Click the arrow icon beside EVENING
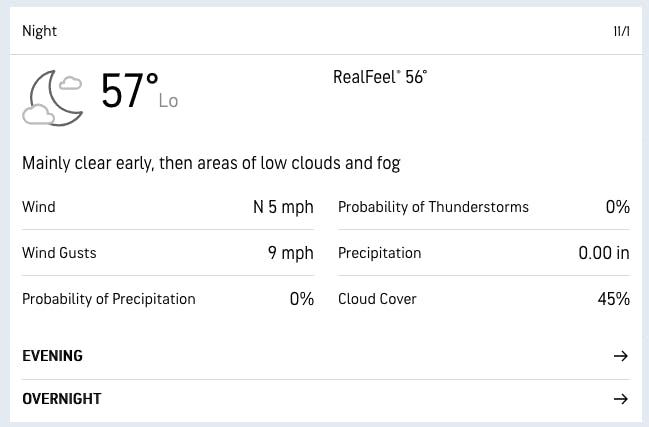The width and height of the screenshot is (649, 427). pyautogui.click(x=620, y=356)
